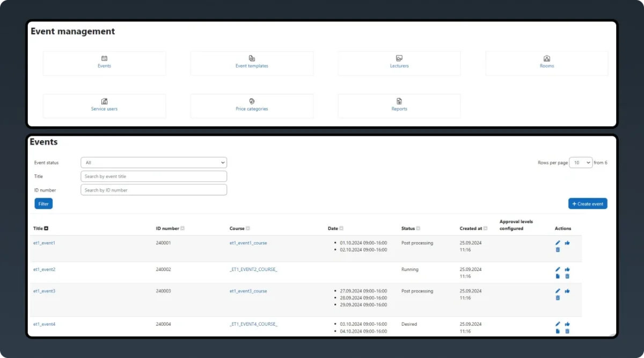Edit et1_event1 with the pencil icon
Image resolution: width=644 pixels, height=358 pixels.
click(558, 243)
